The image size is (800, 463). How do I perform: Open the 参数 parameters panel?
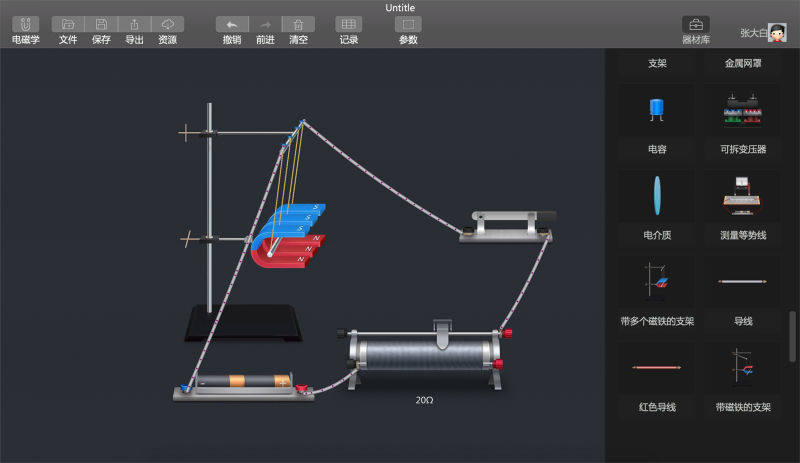point(408,24)
